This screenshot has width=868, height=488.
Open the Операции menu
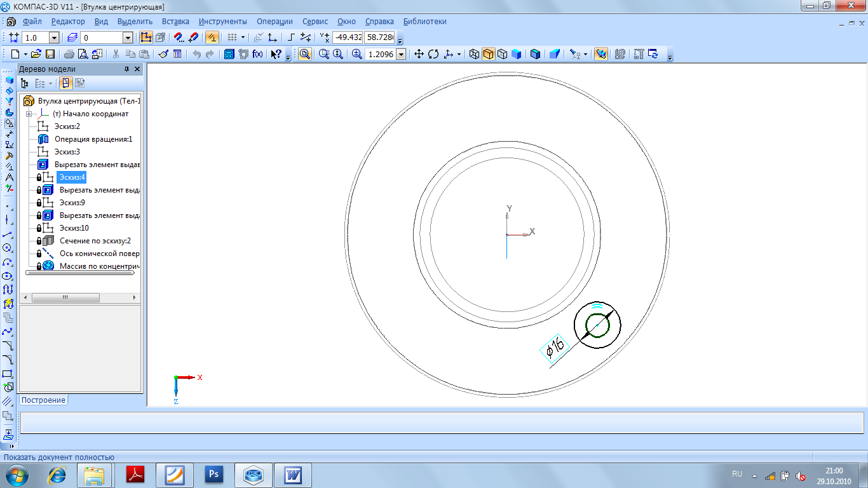(x=275, y=22)
